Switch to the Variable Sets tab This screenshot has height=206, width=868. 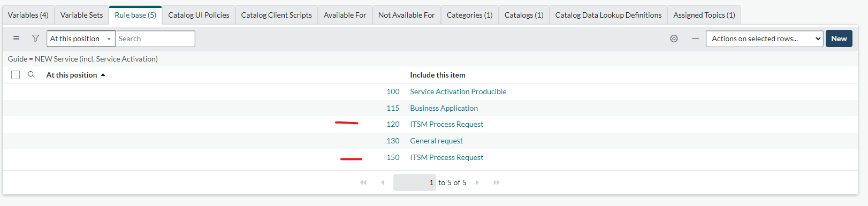click(81, 15)
